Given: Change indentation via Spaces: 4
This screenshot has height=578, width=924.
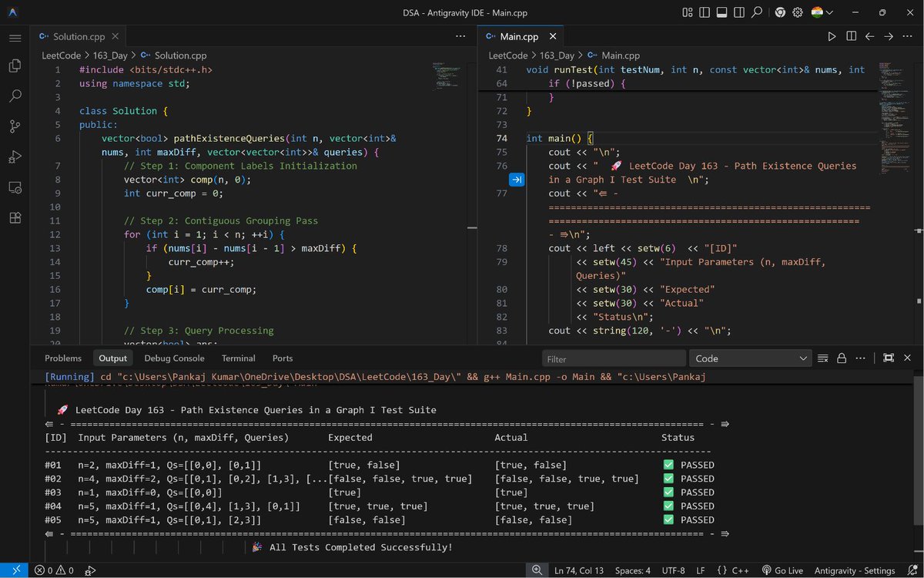Looking at the screenshot, I should pos(633,570).
